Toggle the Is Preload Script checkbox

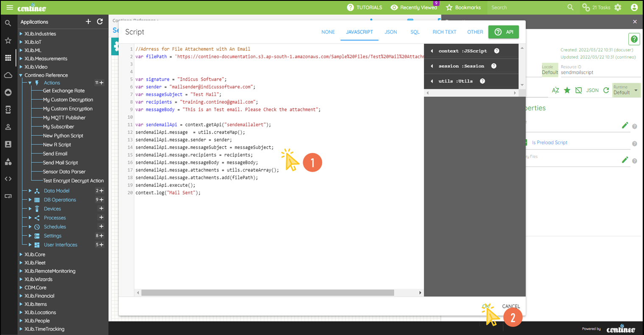tap(526, 143)
